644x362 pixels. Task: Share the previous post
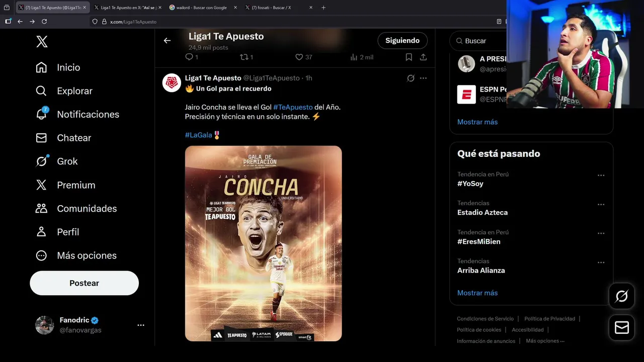coord(423,57)
